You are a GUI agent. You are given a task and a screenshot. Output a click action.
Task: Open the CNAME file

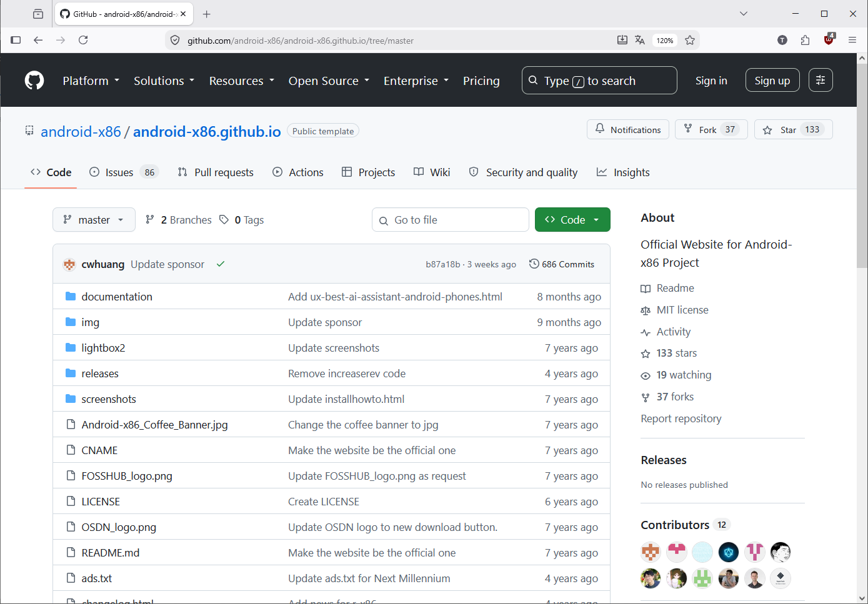pyautogui.click(x=99, y=450)
